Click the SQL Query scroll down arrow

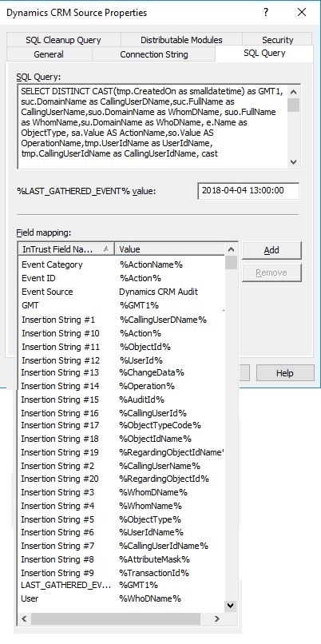point(294,162)
